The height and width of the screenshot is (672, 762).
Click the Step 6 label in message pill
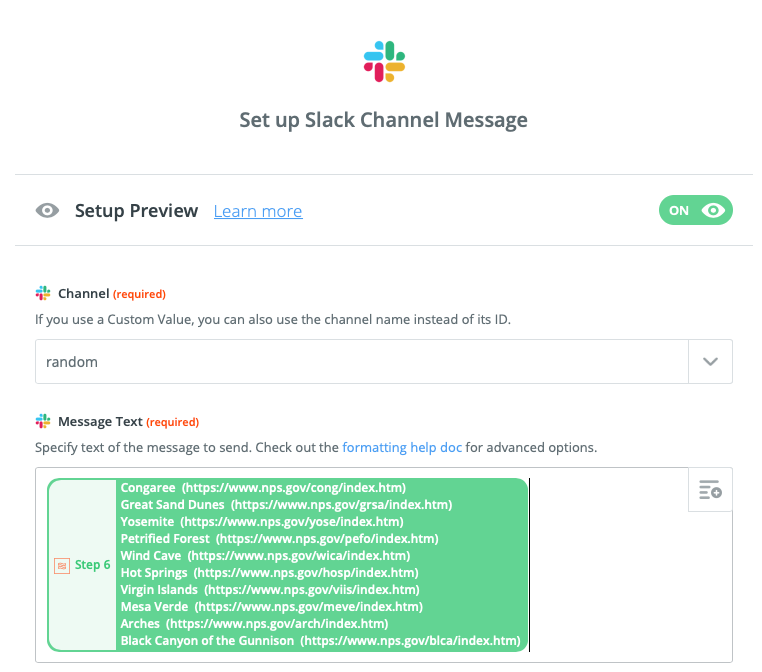[92, 565]
